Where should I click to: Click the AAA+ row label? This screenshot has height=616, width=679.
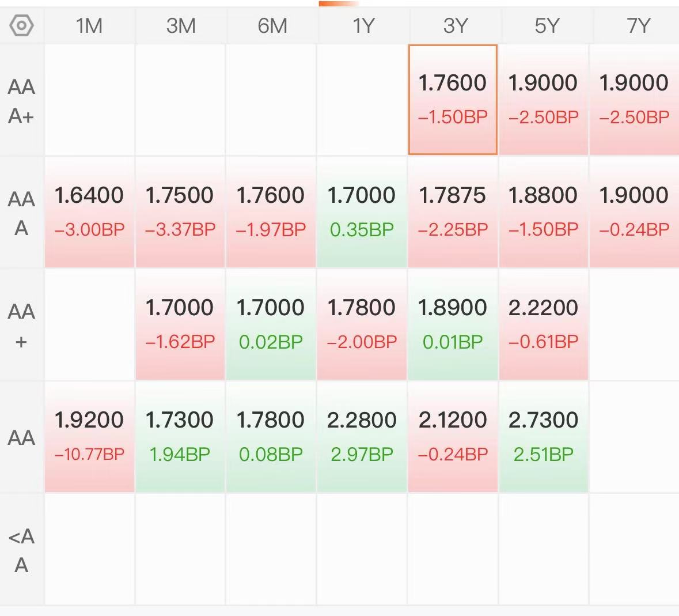pos(21,101)
